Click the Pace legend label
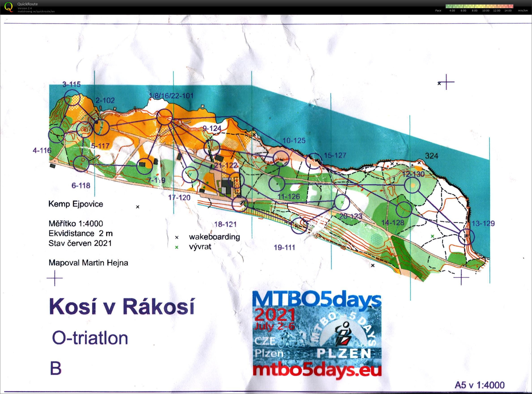 [438, 11]
